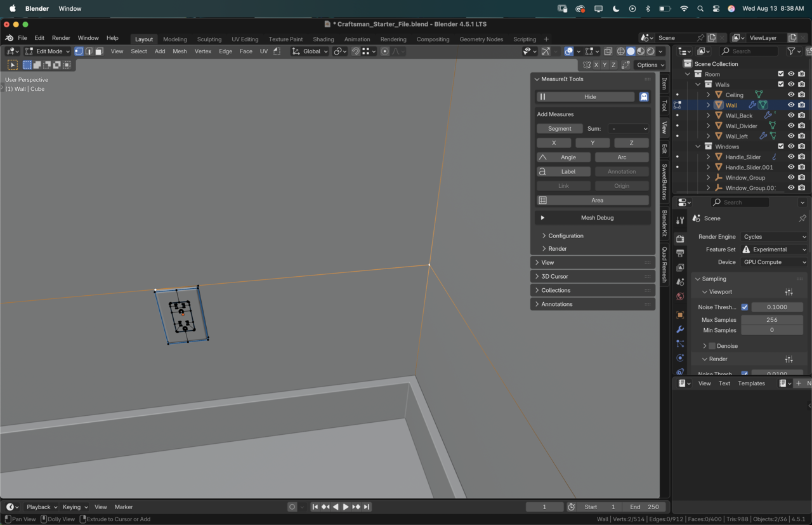Switch to the Shading workspace tab
The height and width of the screenshot is (525, 812).
click(x=324, y=39)
